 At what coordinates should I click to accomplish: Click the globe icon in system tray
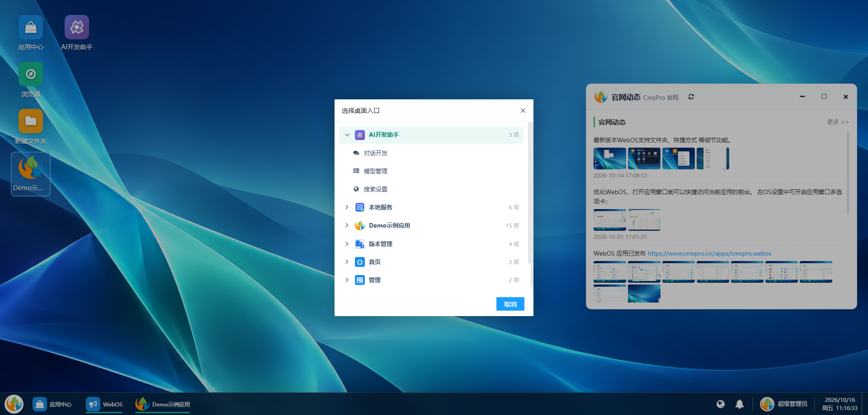pos(721,404)
